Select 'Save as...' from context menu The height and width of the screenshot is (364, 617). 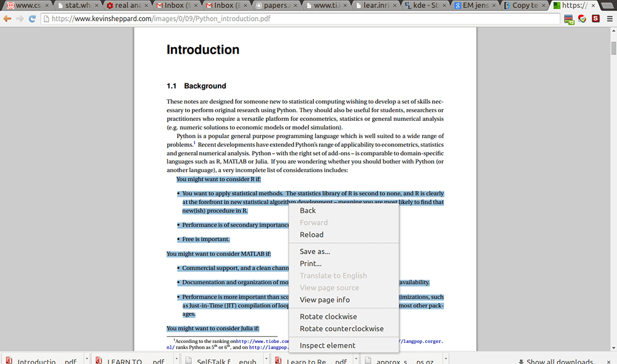pos(315,251)
